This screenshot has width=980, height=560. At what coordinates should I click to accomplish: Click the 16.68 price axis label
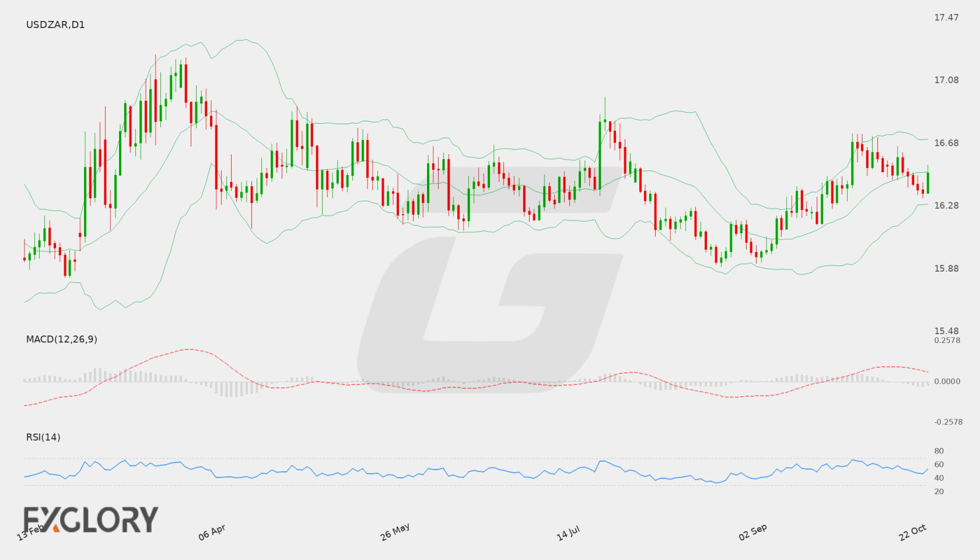[x=946, y=143]
